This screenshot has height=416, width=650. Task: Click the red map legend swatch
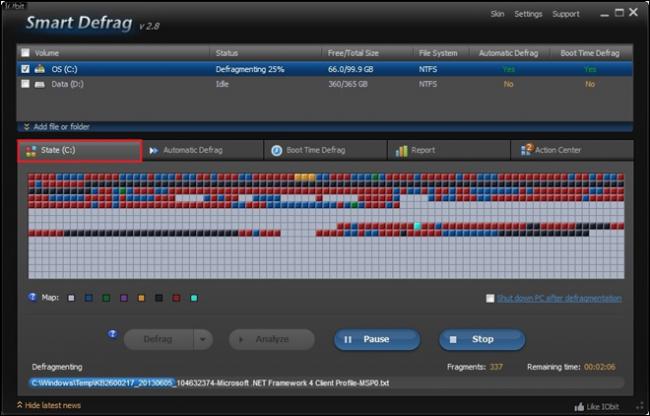176,298
